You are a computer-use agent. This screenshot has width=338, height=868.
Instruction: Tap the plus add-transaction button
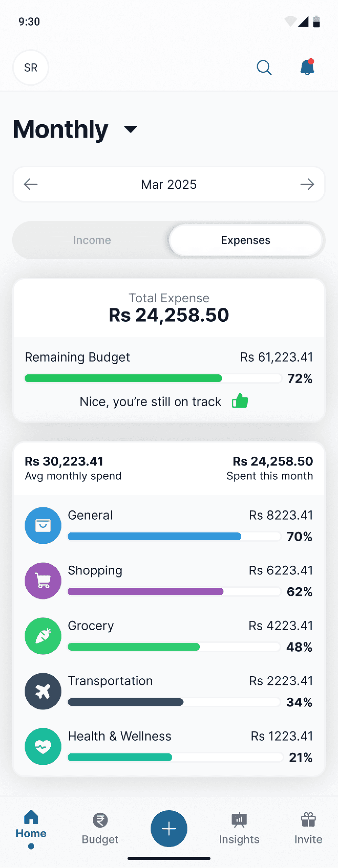click(169, 828)
